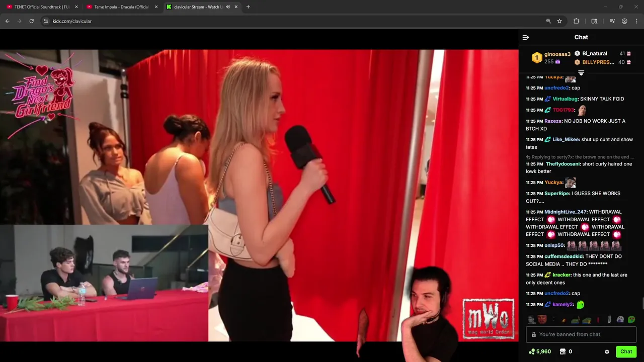The height and width of the screenshot is (362, 644).
Task: Open the Chrome three-dot menu
Action: click(637, 21)
